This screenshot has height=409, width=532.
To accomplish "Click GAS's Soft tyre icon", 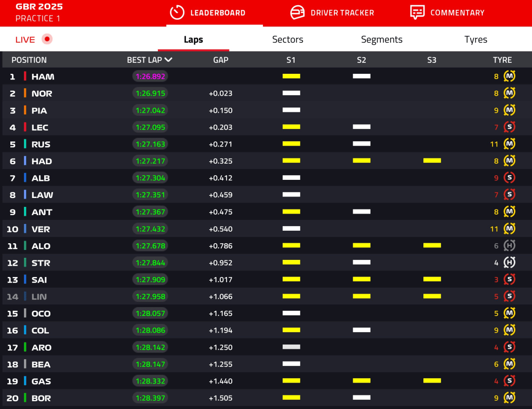I will click(509, 381).
